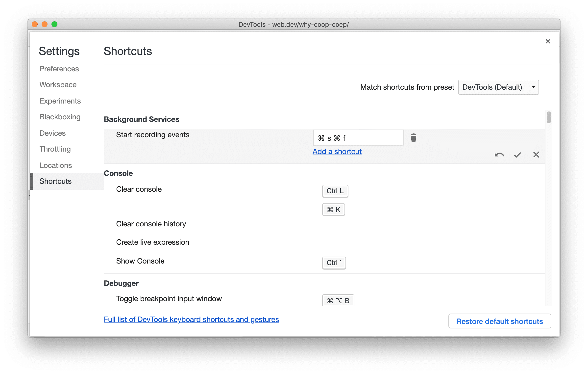Drag the settings panel scrollbar
The image size is (588, 374).
[x=549, y=118]
